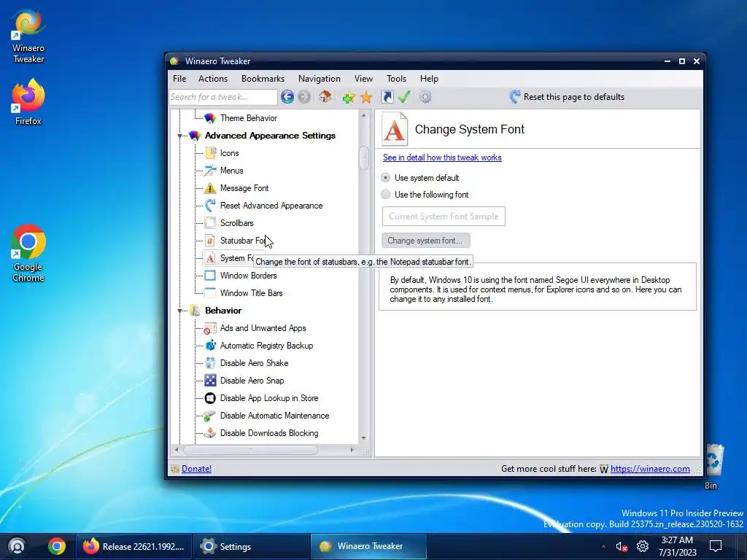Click Current System Font Sample box

click(444, 216)
